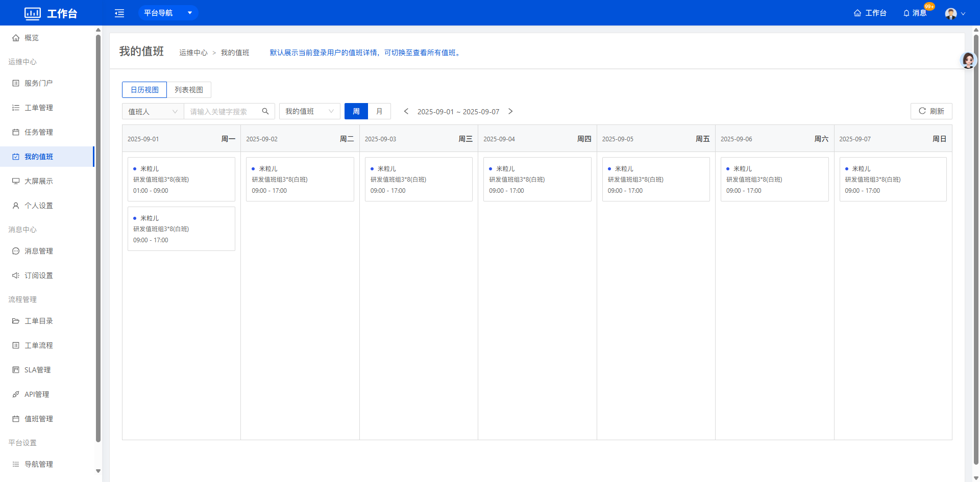The height and width of the screenshot is (482, 980).
Task: Click the assistant avatar floating icon
Action: pyautogui.click(x=968, y=60)
